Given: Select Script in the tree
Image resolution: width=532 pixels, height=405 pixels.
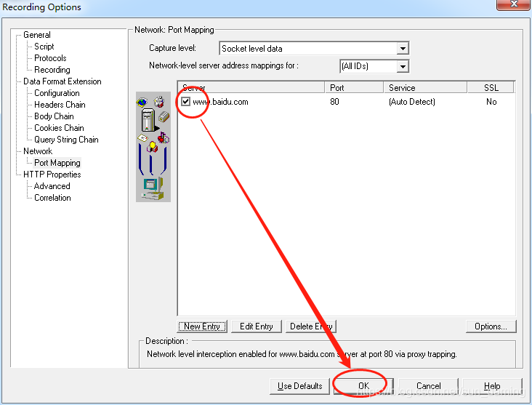Looking at the screenshot, I should [x=44, y=47].
